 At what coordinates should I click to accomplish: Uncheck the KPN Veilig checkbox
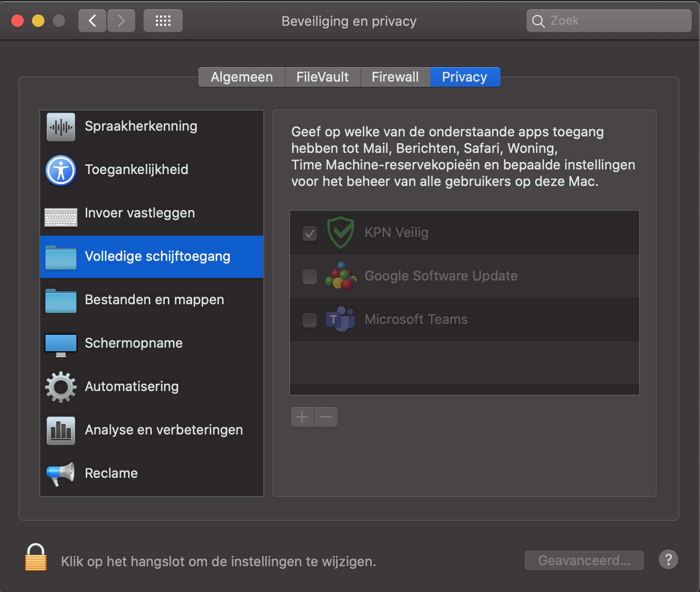[x=310, y=233]
